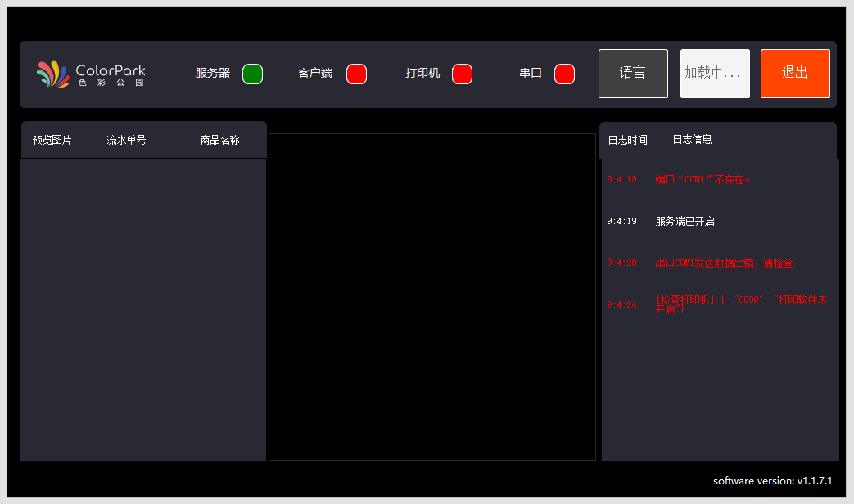Click the red 打印机 status indicator
Viewport: 854px width, 504px height.
(x=462, y=74)
